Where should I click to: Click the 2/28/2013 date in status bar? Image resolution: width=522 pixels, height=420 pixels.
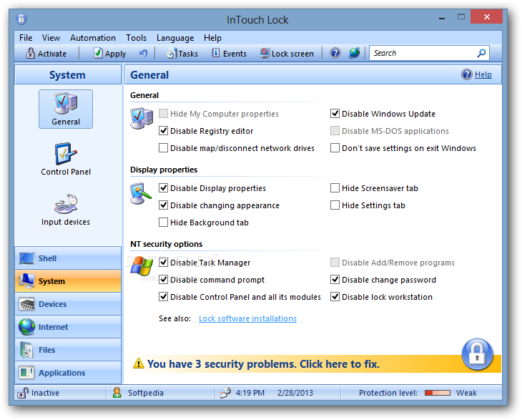tap(295, 393)
